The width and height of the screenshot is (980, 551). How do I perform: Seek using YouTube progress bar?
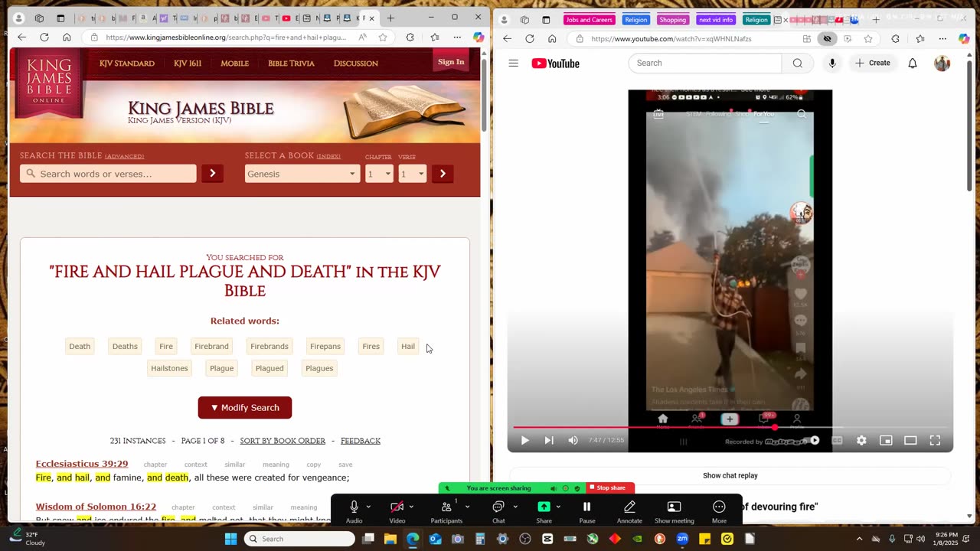coord(730,427)
